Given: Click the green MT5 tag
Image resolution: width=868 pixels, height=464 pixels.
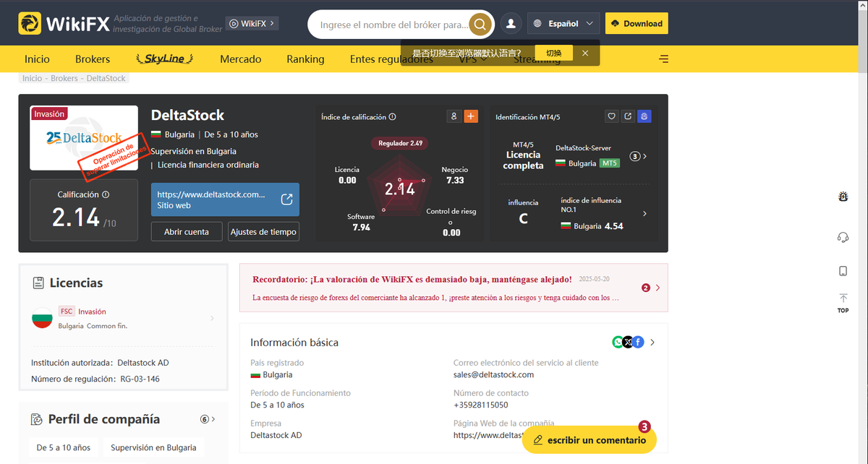Looking at the screenshot, I should coord(610,163).
